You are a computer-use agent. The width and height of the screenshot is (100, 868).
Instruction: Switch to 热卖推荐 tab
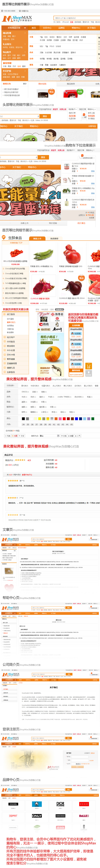pos(54,239)
